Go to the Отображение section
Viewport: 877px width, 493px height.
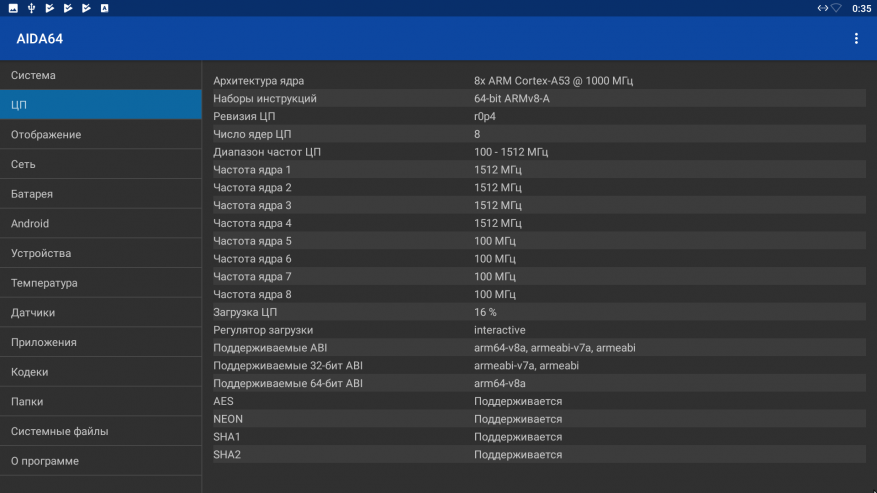[x=100, y=135]
